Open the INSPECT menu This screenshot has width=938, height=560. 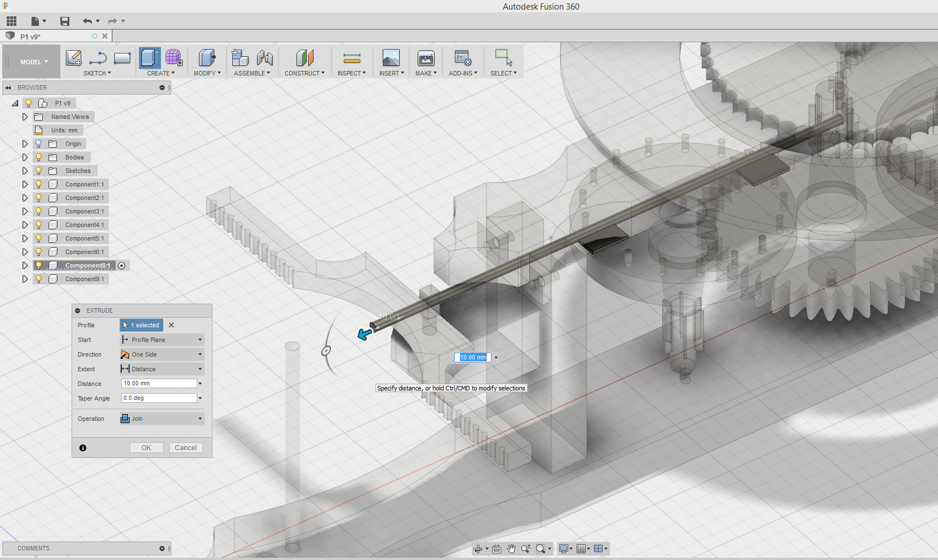click(352, 73)
